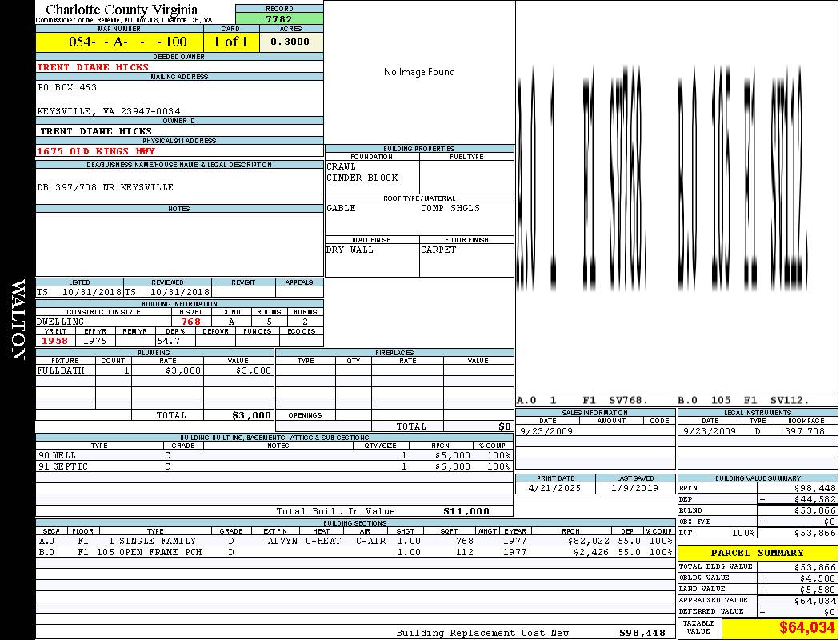This screenshot has width=840, height=640.
Task: Click the green record number 7782 field
Action: [x=279, y=19]
